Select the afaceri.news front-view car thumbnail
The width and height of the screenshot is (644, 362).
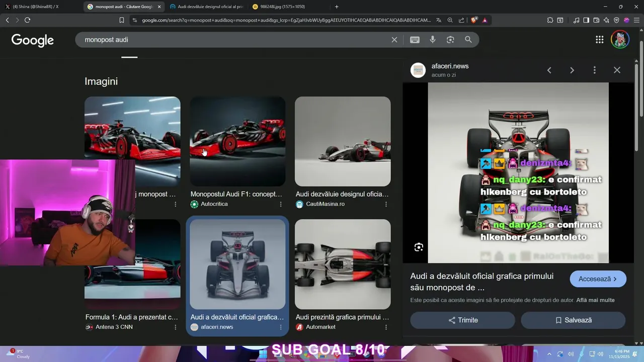(237, 264)
